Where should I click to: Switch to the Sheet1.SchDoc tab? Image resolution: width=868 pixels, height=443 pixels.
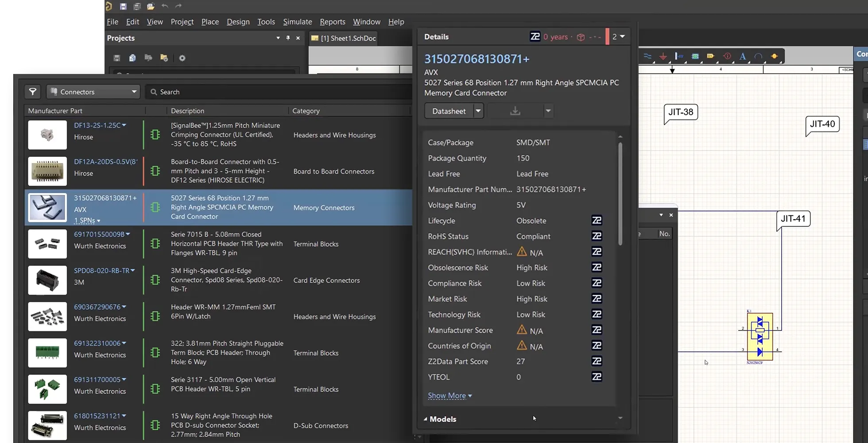pos(344,38)
